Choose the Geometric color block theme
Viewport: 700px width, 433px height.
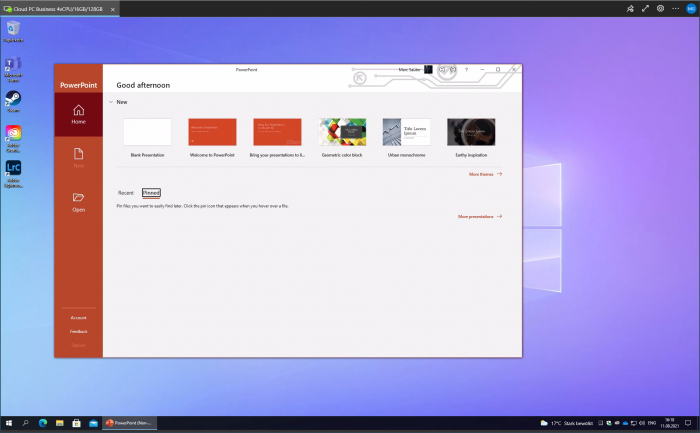342,137
